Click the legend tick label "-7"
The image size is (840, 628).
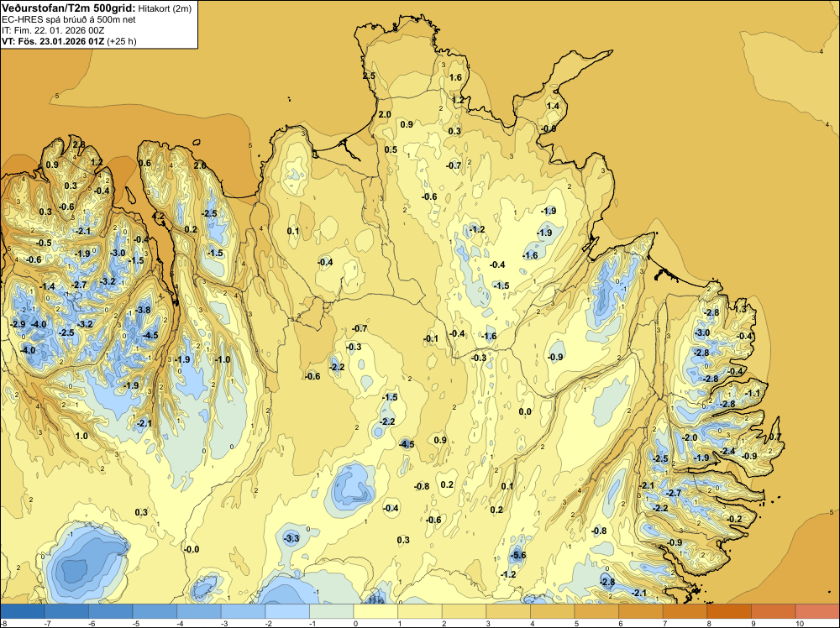pos(46,623)
